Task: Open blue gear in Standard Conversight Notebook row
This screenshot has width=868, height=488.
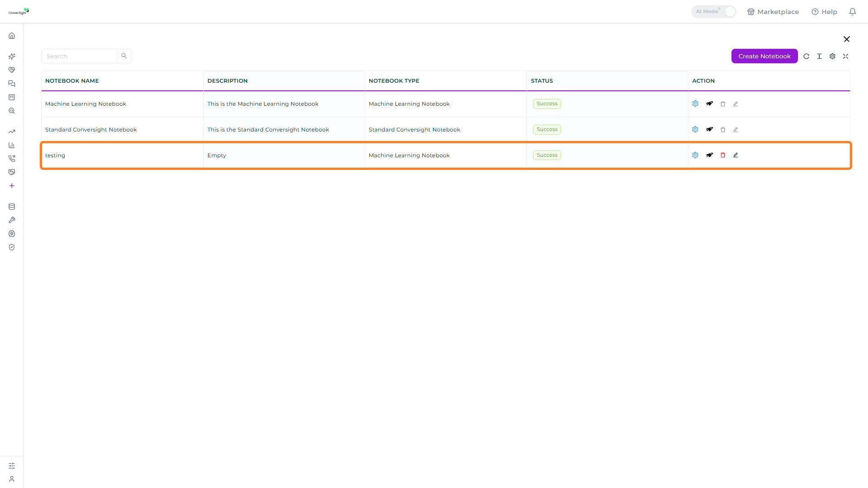Action: pyautogui.click(x=695, y=129)
